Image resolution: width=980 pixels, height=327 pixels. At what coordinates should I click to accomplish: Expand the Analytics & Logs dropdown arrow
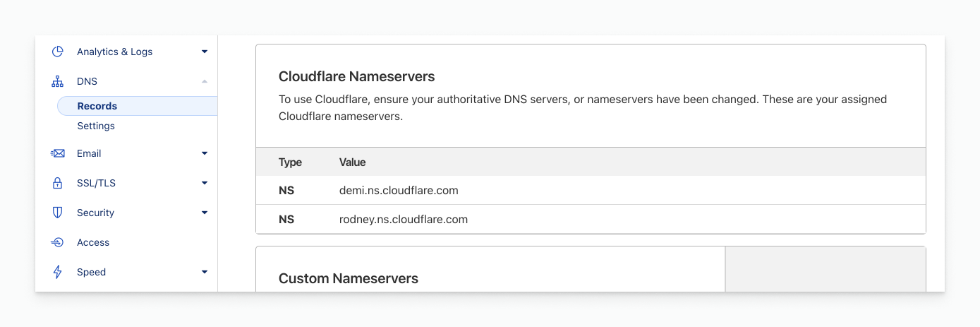(205, 52)
